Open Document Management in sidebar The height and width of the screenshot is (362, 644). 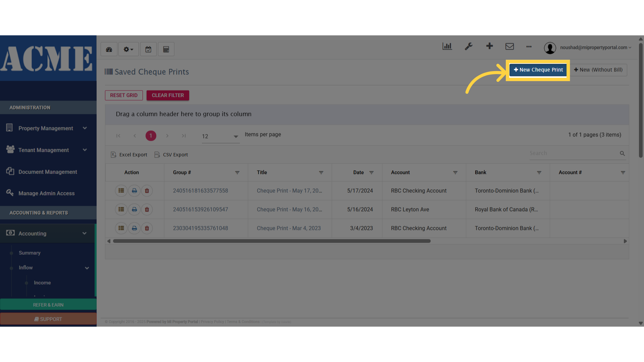click(48, 172)
